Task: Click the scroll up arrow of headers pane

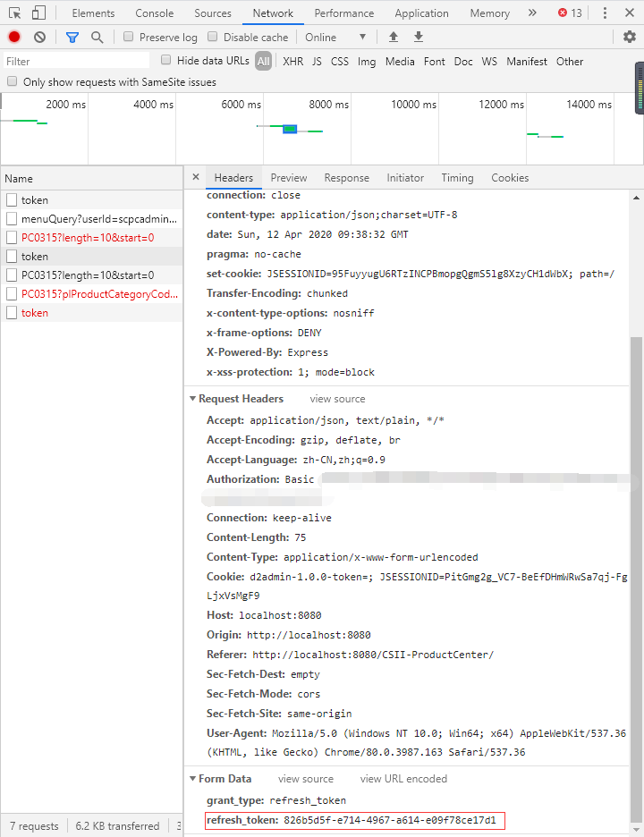Action: pyautogui.click(x=636, y=198)
